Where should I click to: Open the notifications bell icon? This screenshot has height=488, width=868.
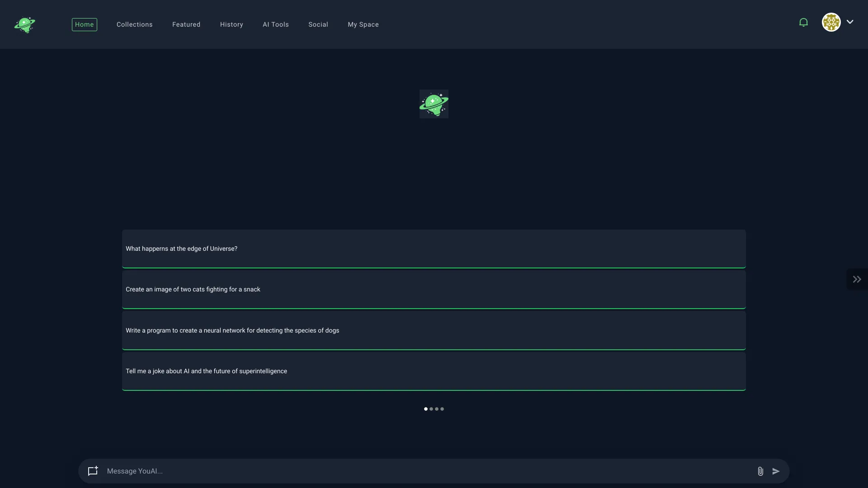(803, 22)
